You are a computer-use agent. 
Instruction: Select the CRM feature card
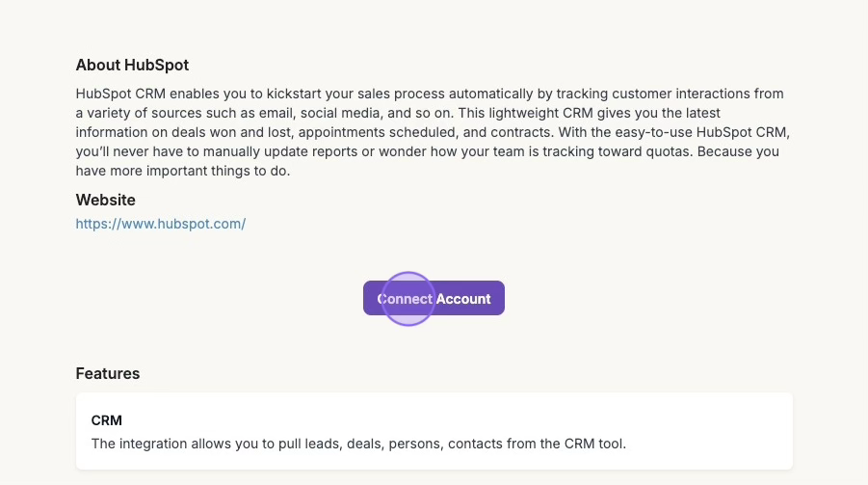tap(434, 431)
